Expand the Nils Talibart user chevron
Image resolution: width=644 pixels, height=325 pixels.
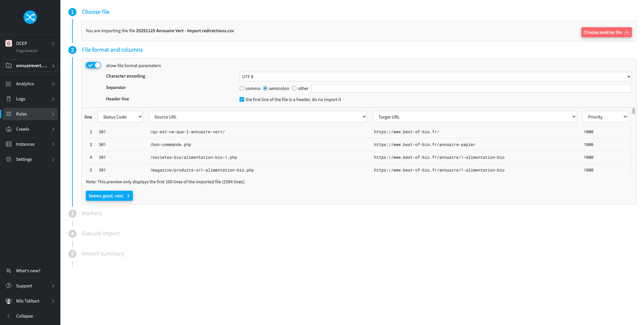click(53, 301)
